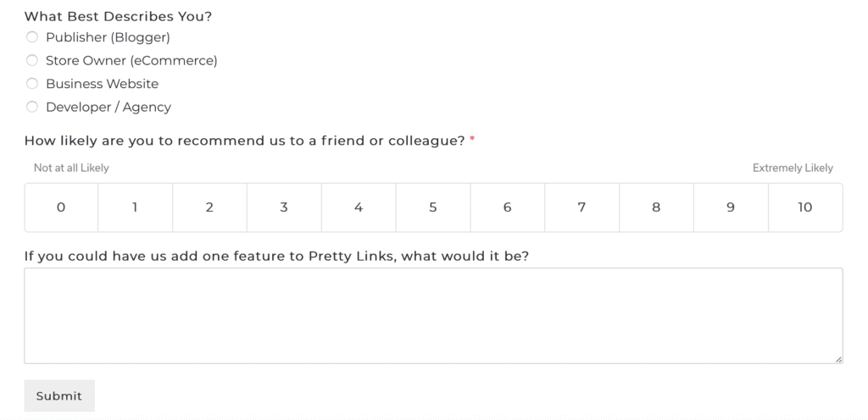This screenshot has width=868, height=420.
Task: Choose 7 on recommendation scale
Action: (581, 207)
